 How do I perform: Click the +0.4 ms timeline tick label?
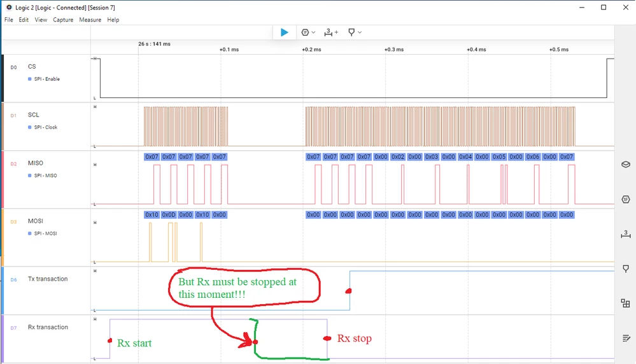(x=477, y=50)
